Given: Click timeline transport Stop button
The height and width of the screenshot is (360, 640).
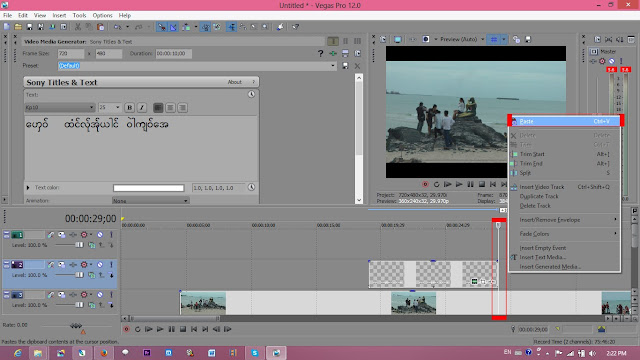Looking at the screenshot, I should (183, 329).
